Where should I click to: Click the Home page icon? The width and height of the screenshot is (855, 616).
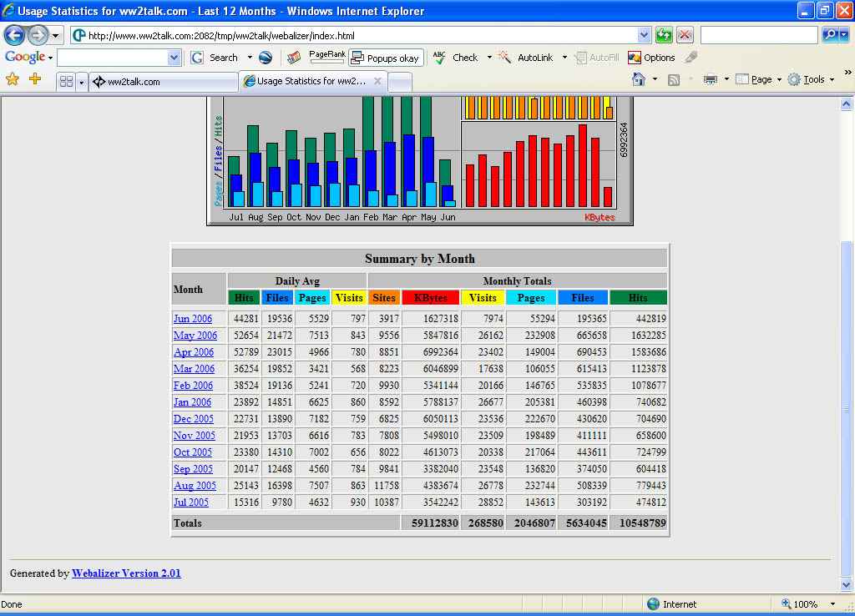pyautogui.click(x=639, y=79)
